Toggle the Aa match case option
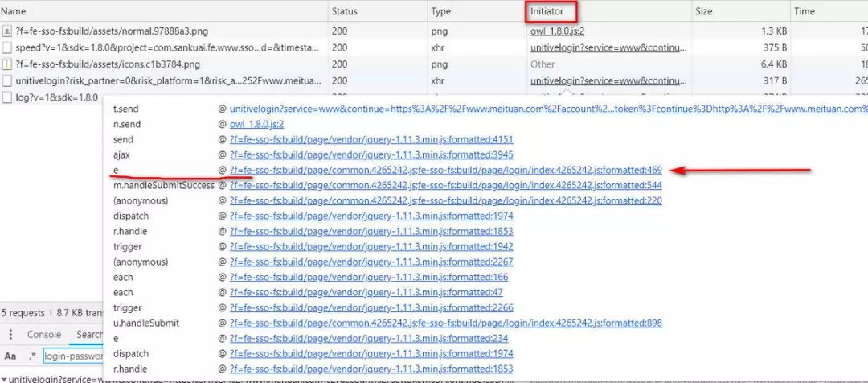Screen dimensions: 868x383 click(10, 356)
